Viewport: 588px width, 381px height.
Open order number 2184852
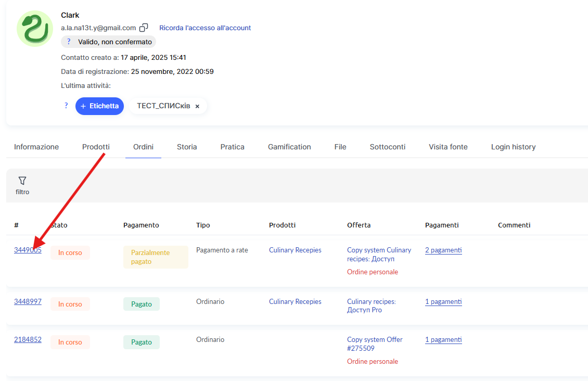click(28, 339)
